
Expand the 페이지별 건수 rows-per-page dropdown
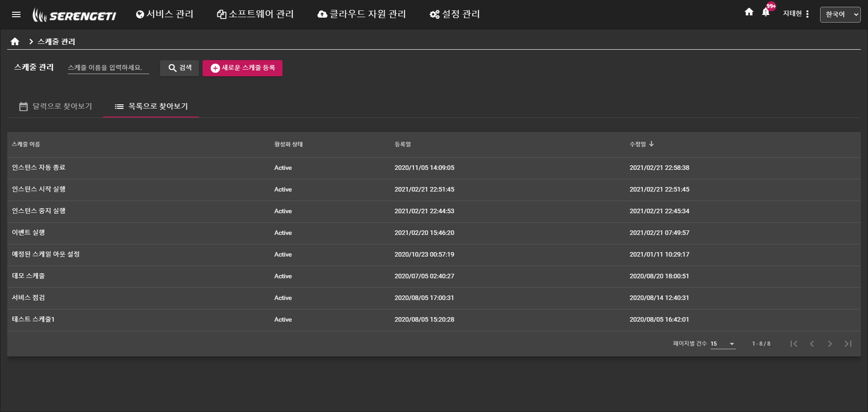point(723,344)
